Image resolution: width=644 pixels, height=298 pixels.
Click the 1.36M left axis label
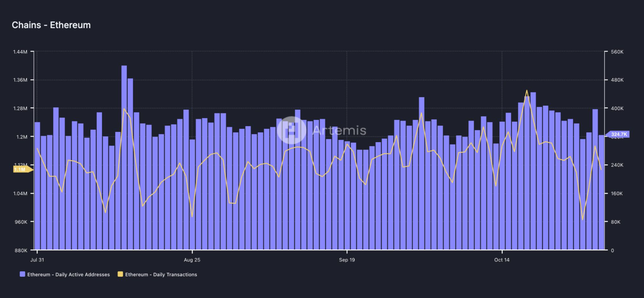[20, 80]
